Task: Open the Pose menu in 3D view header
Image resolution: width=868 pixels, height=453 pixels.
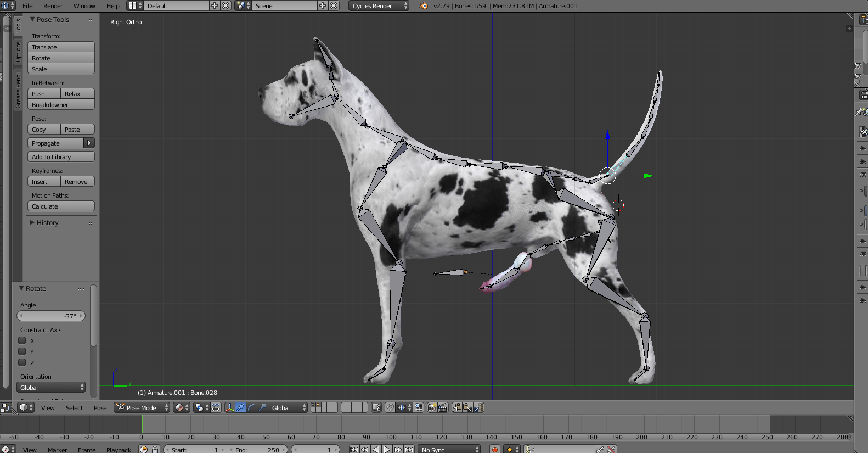Action: pyautogui.click(x=100, y=408)
